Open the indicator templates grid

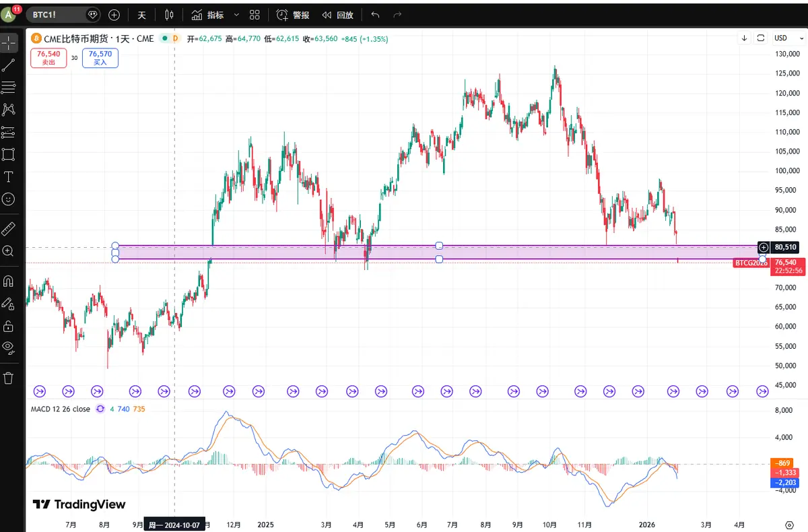[x=255, y=14]
